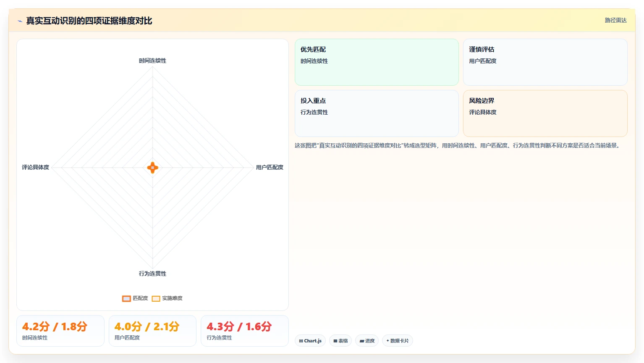Select the 数据卡片 tag
The image size is (644, 363).
(397, 341)
